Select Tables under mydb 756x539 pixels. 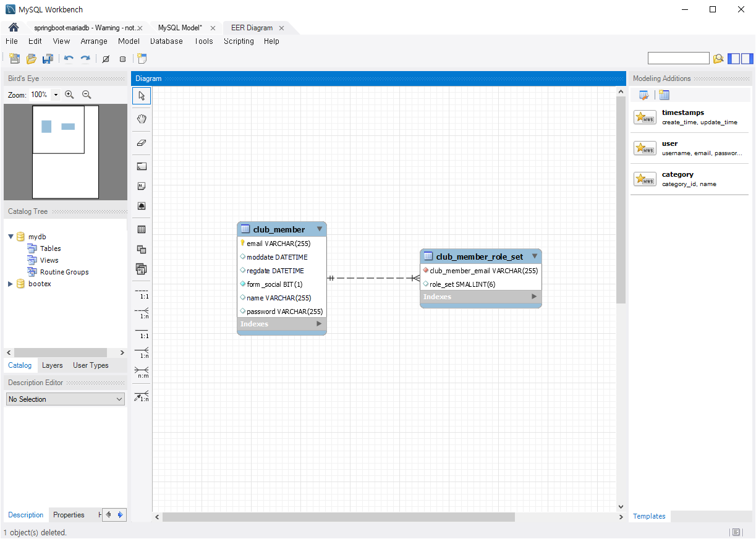click(50, 248)
